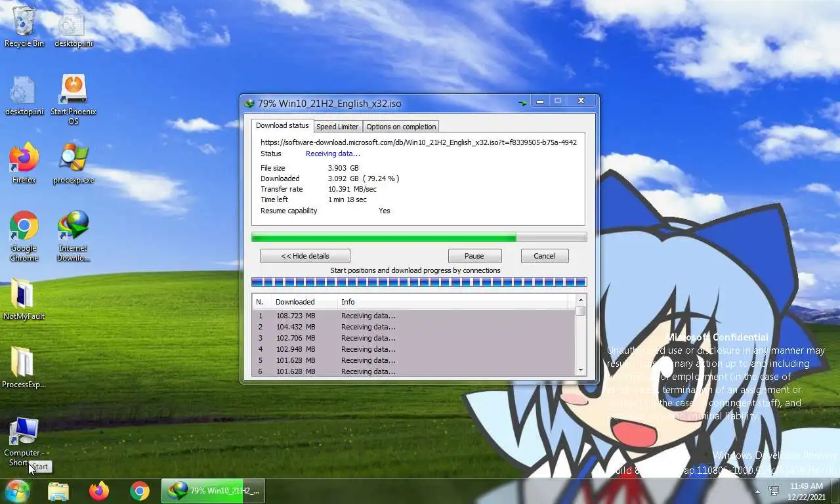Select the NotMyFault archive icon
Viewport: 840px width, 504px height.
tap(24, 300)
